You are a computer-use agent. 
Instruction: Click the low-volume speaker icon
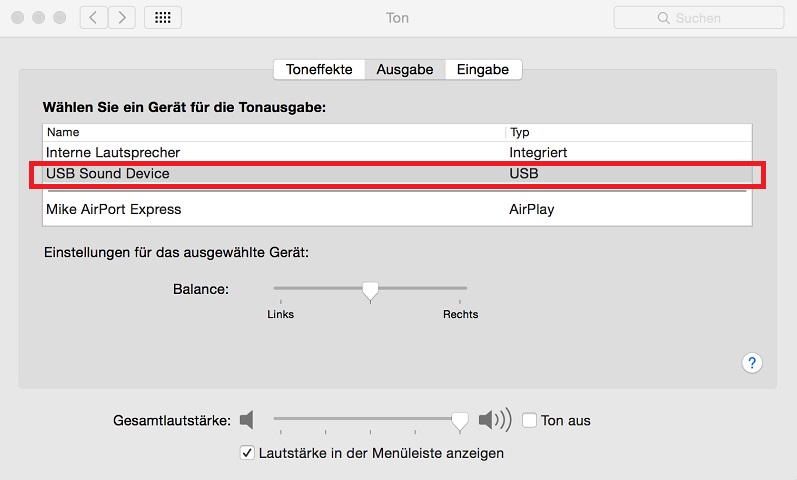(x=247, y=420)
